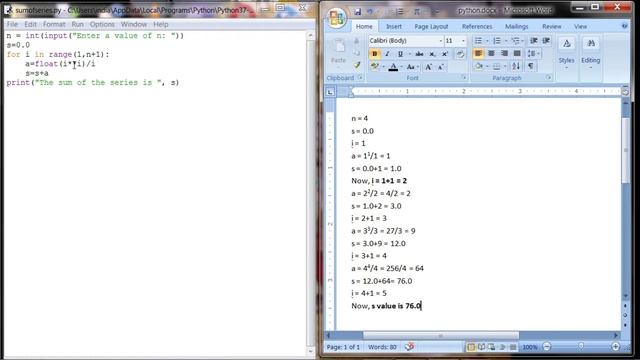Open line spacing options

pos(532,53)
